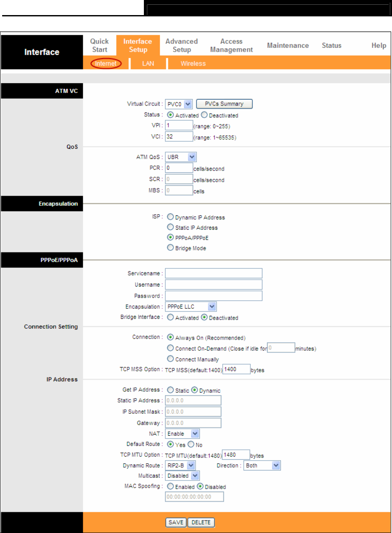Expand the Direction Both dropdown
Screen dimensions: 392x533
(262, 466)
